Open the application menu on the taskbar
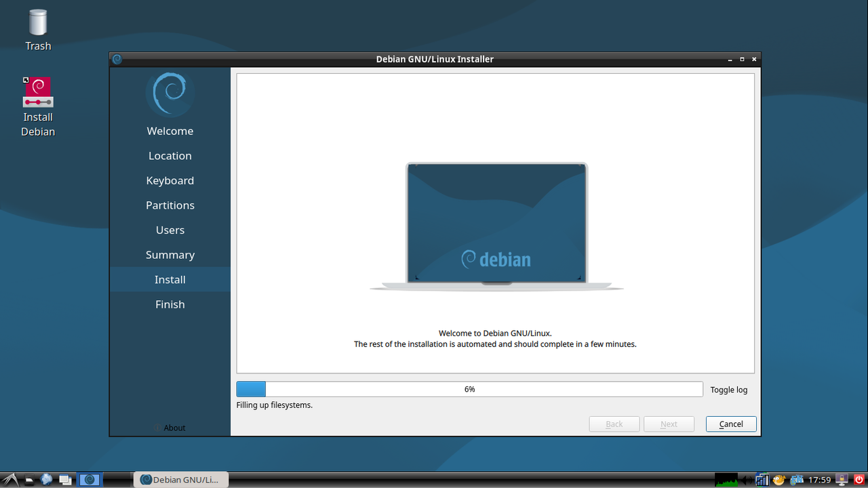This screenshot has width=868, height=488. point(9,479)
